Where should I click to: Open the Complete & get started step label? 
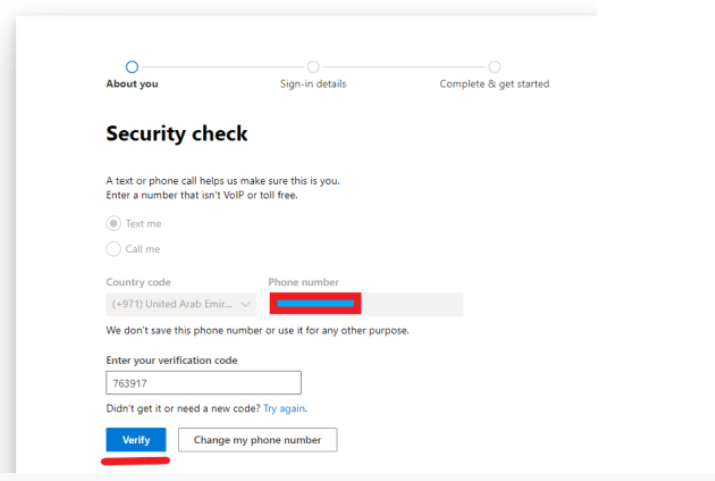[x=494, y=84]
